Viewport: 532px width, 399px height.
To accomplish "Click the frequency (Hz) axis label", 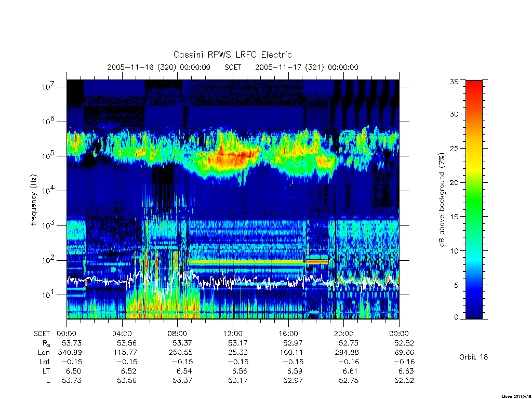I will point(33,199).
